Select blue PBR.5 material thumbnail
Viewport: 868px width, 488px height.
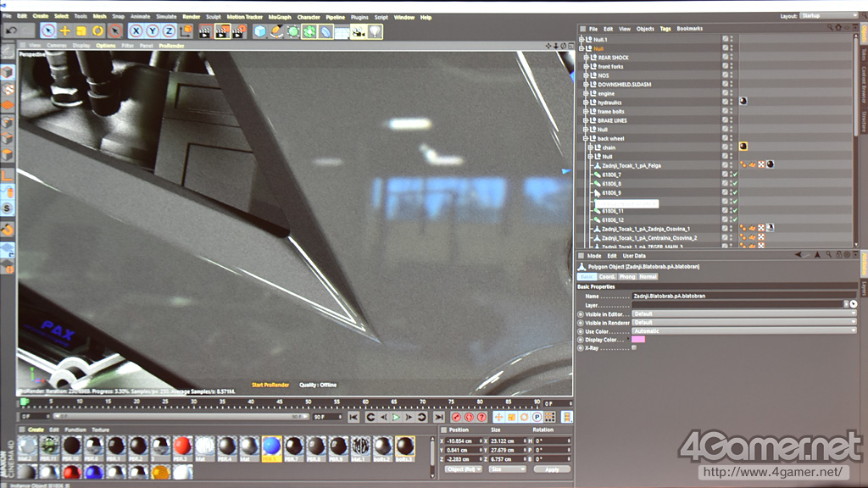271,447
